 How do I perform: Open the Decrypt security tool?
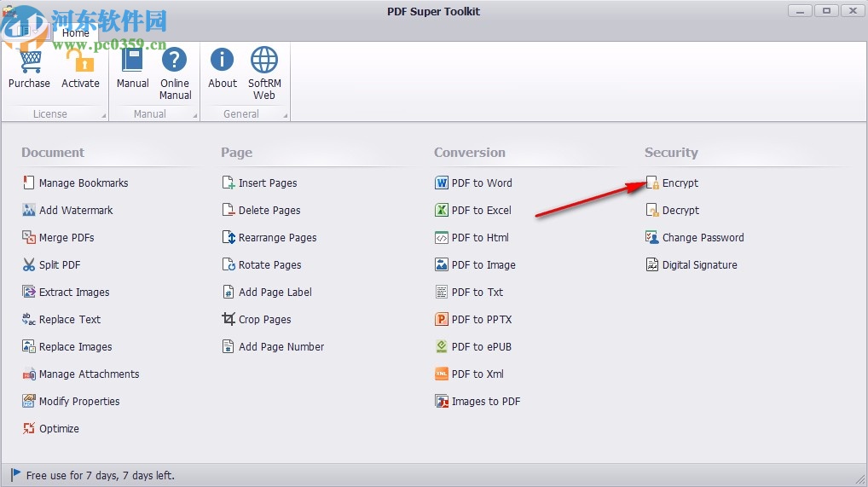(x=673, y=210)
